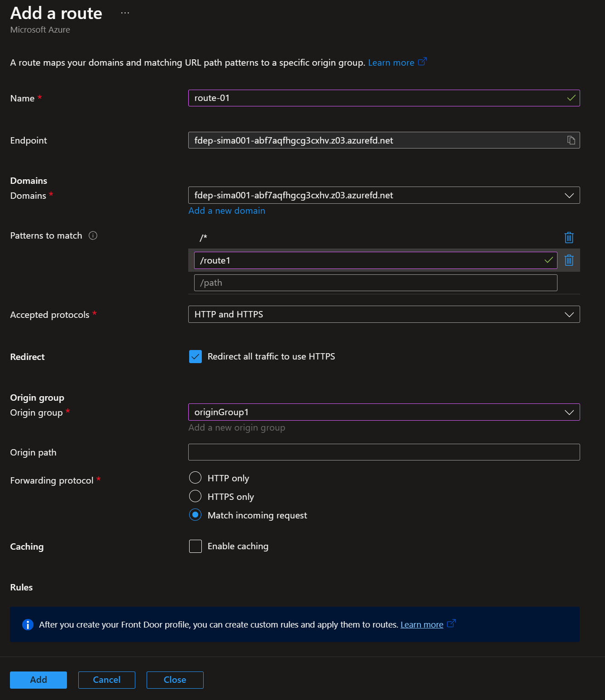Select the HTTPS only forwarding protocol
Viewport: 605px width, 700px height.
195,496
